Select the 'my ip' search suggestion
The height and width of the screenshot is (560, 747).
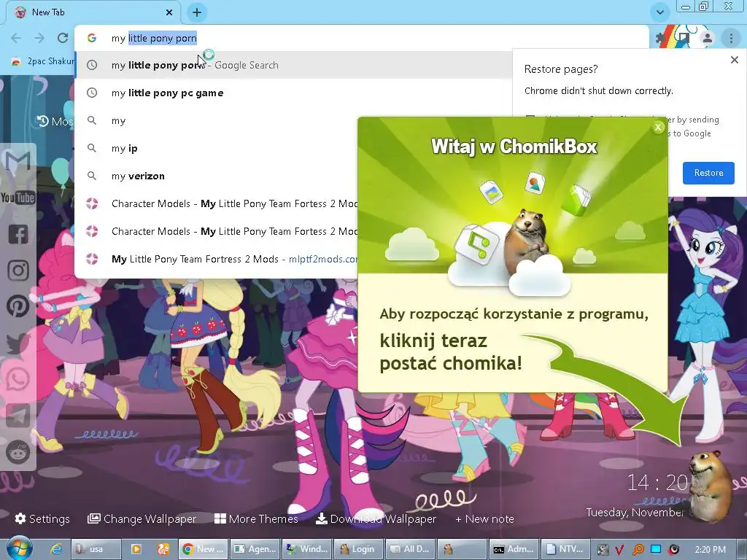[217, 148]
